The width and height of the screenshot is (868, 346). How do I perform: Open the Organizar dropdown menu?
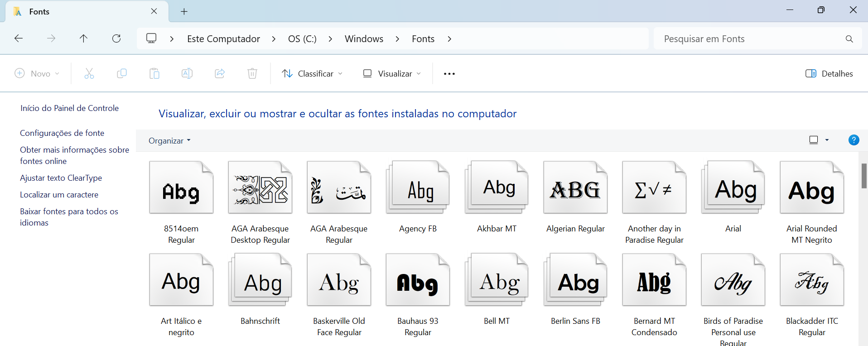[169, 140]
